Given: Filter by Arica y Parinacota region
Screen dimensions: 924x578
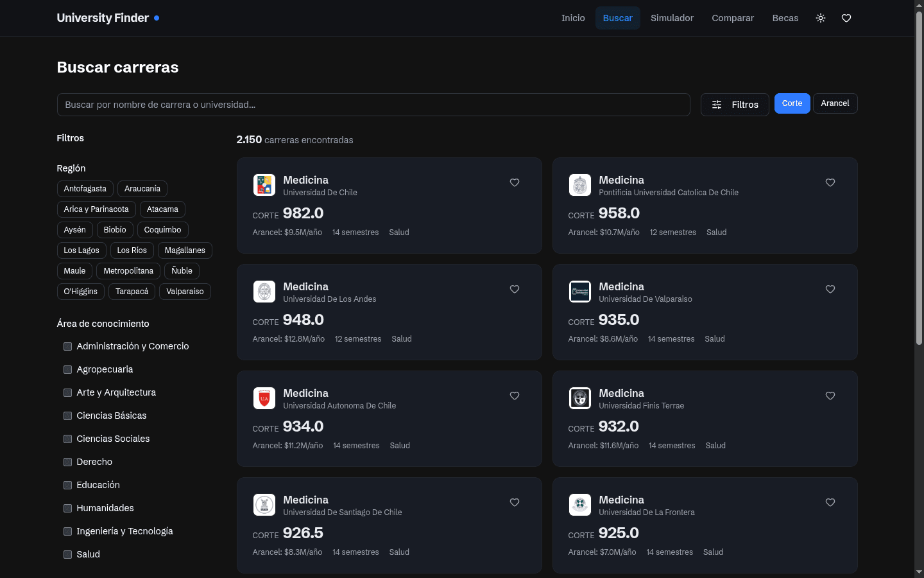Looking at the screenshot, I should tap(96, 209).
